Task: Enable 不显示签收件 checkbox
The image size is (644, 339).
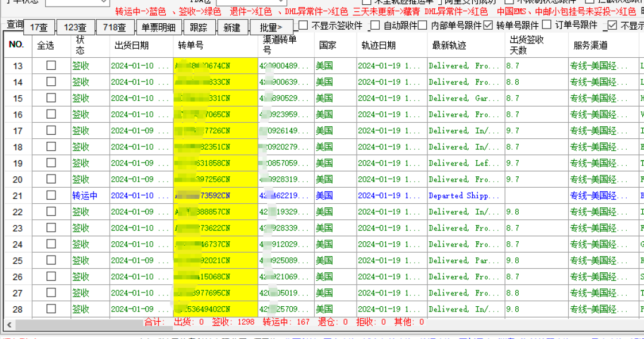Action: (x=303, y=26)
